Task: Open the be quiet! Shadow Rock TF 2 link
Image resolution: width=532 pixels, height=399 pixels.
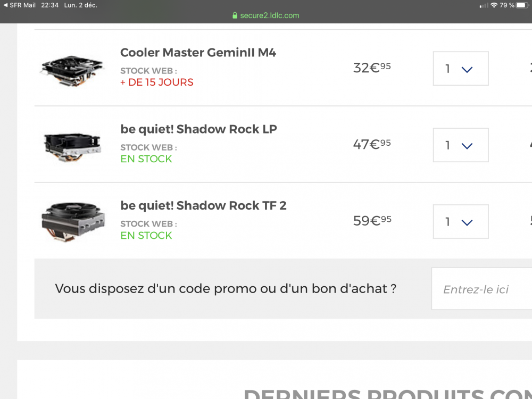Action: tap(203, 206)
